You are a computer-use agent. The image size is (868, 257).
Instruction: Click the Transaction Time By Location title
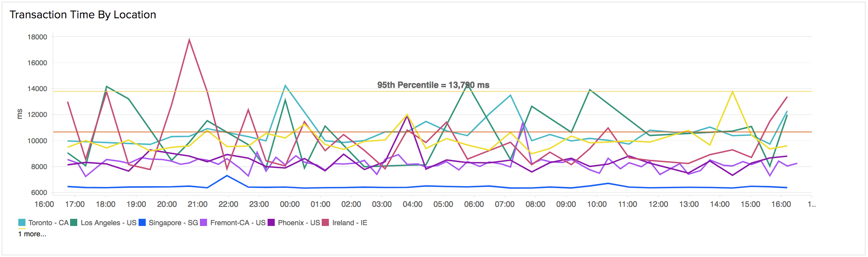click(83, 15)
